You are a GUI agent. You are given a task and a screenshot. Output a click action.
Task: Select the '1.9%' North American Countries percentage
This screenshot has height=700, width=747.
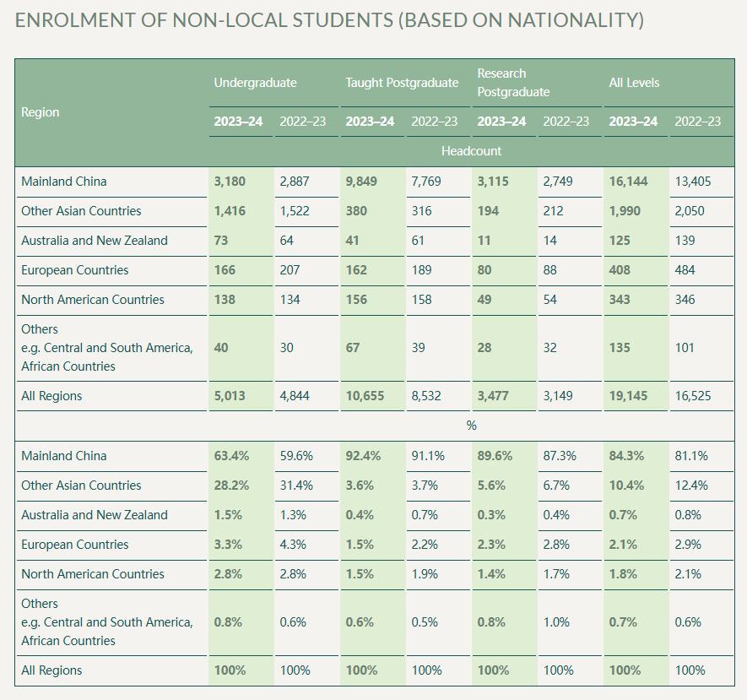coord(425,574)
